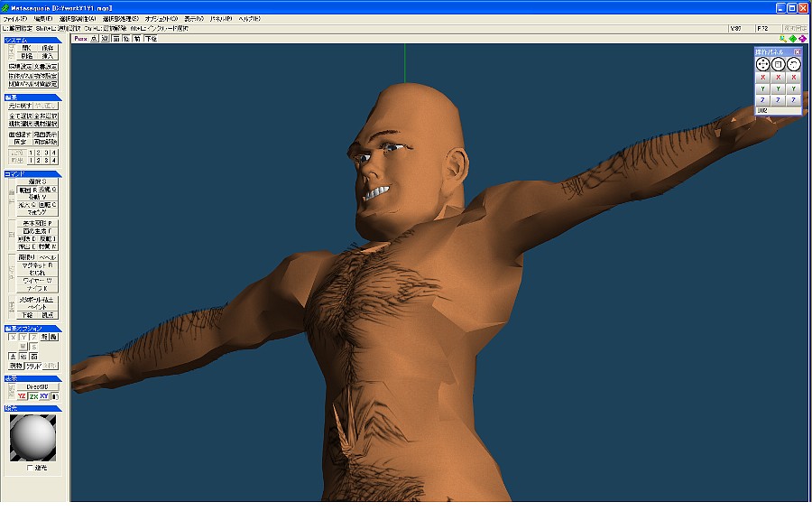Select the blue XY view button
Image resolution: width=812 pixels, height=511 pixels.
click(44, 396)
